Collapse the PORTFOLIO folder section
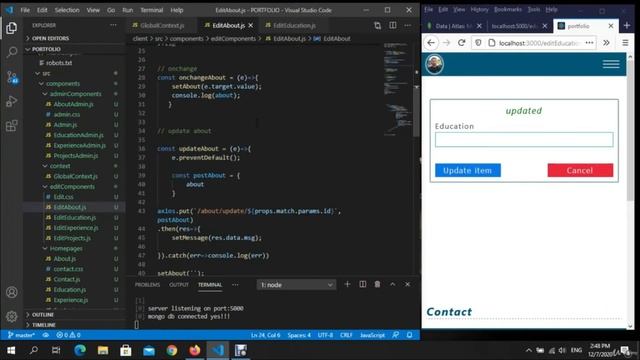Viewport: 640px width, 360px height. click(46, 49)
